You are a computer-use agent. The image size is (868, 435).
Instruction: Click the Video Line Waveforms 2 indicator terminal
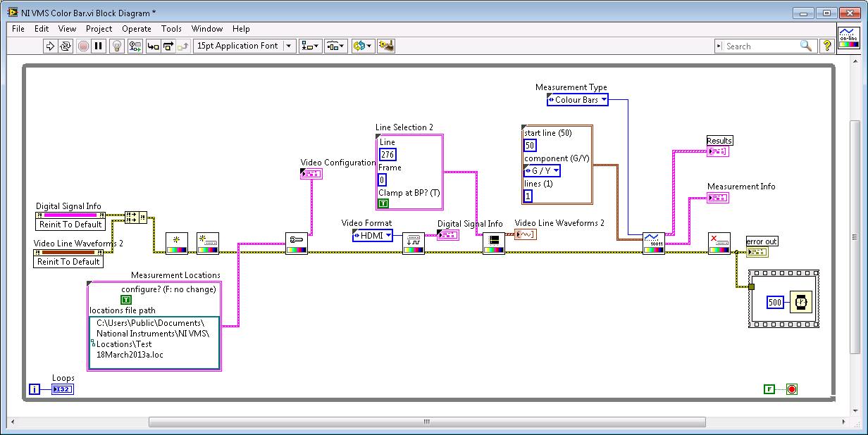pyautogui.click(x=526, y=234)
